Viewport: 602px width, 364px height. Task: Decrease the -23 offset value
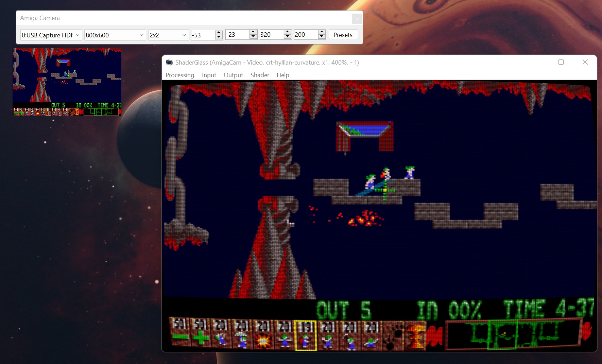coord(253,37)
